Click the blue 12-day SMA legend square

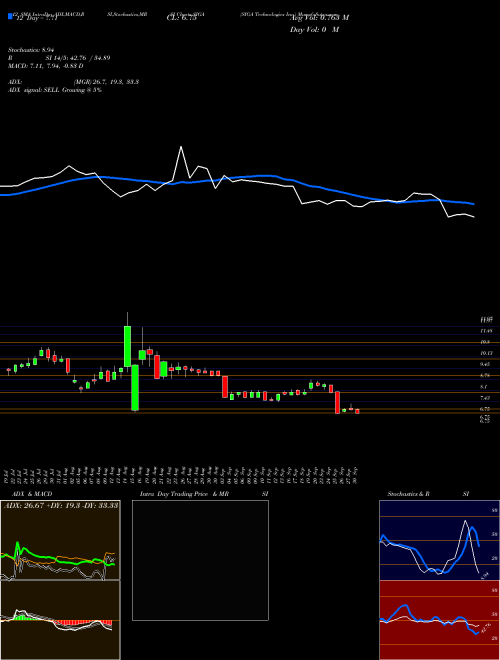pyautogui.click(x=11, y=17)
